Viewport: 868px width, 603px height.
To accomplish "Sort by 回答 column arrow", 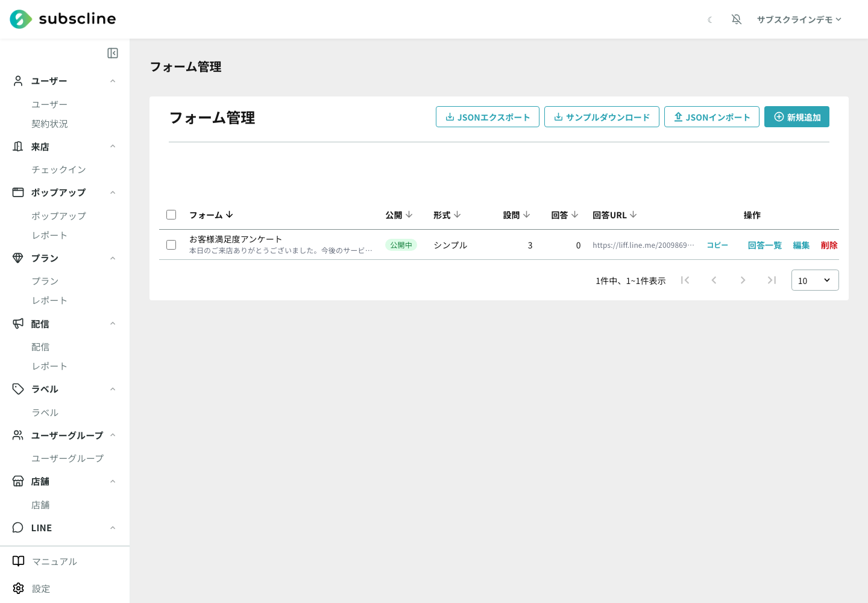I will pyautogui.click(x=574, y=215).
